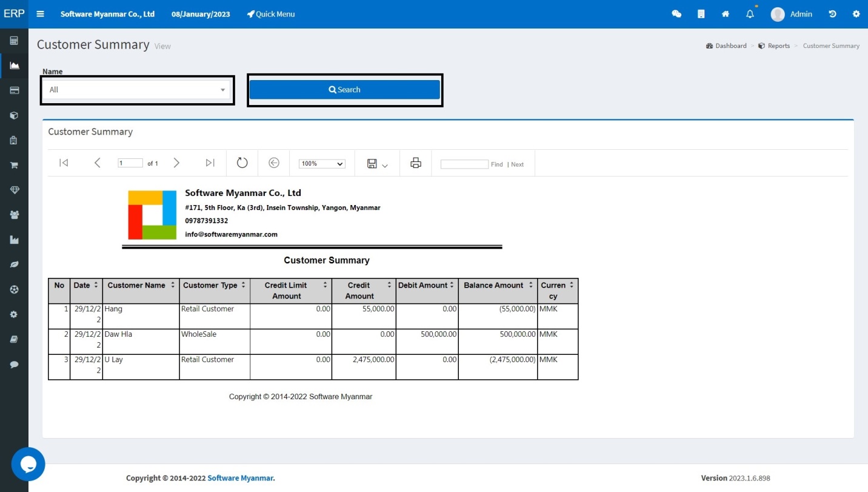Click the history clock icon in header
The image size is (868, 492).
click(832, 14)
